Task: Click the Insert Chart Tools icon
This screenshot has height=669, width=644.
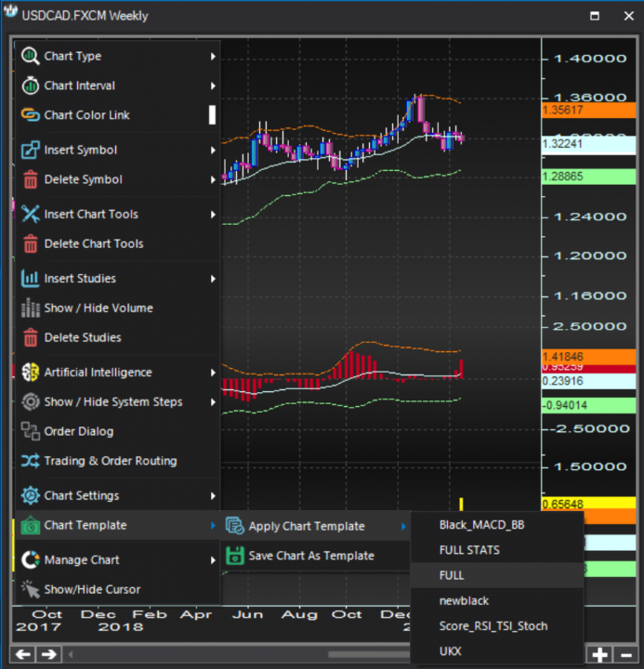Action: (x=31, y=214)
